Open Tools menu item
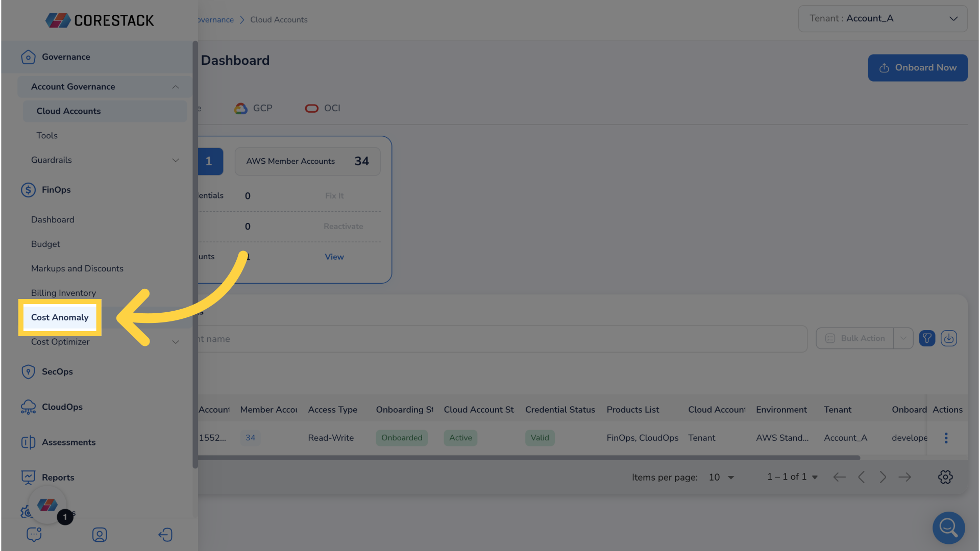 [47, 136]
